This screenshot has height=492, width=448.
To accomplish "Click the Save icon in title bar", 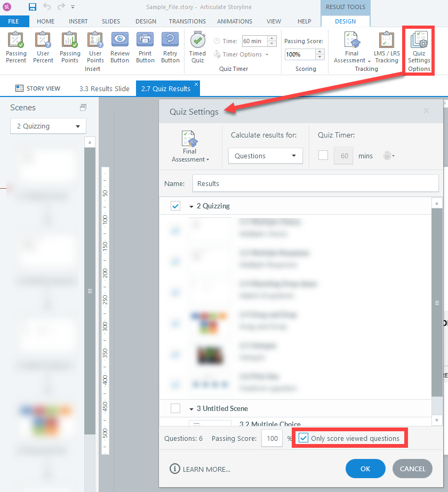I will point(33,6).
